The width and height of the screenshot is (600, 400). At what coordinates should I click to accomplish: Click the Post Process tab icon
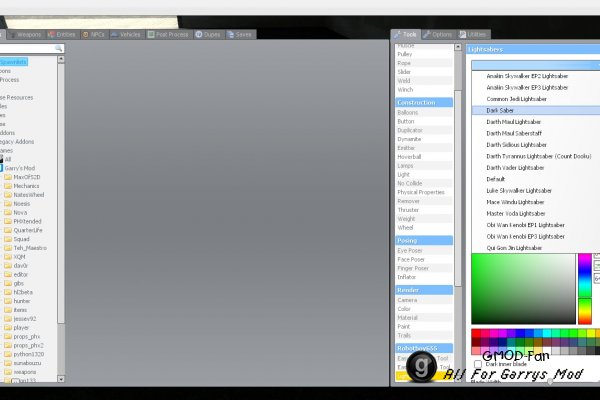click(151, 34)
